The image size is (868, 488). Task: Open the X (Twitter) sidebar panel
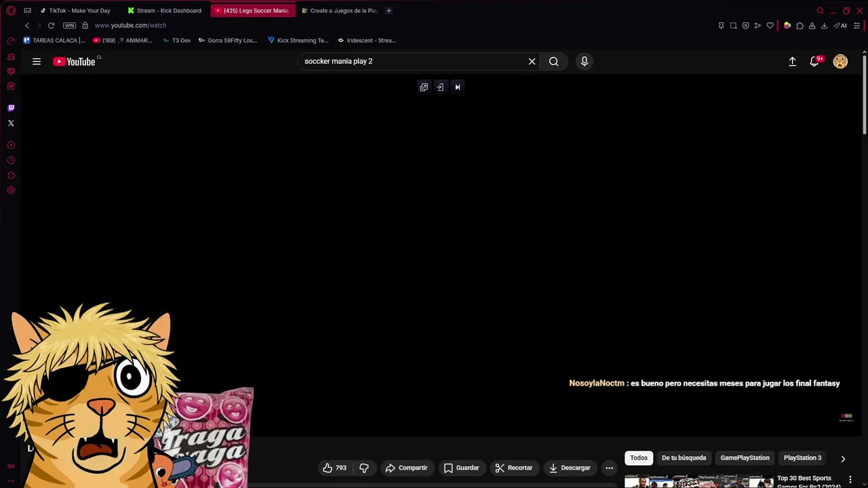(11, 123)
